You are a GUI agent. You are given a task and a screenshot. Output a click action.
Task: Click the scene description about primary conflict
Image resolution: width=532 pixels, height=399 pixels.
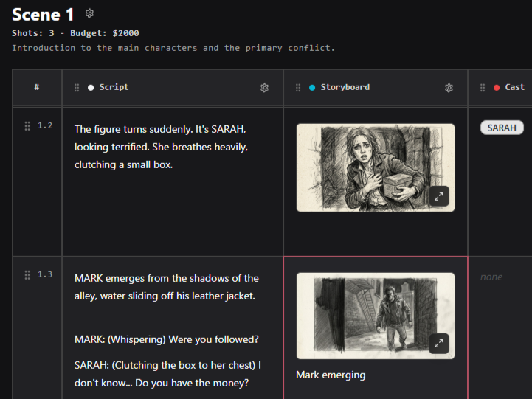[173, 48]
